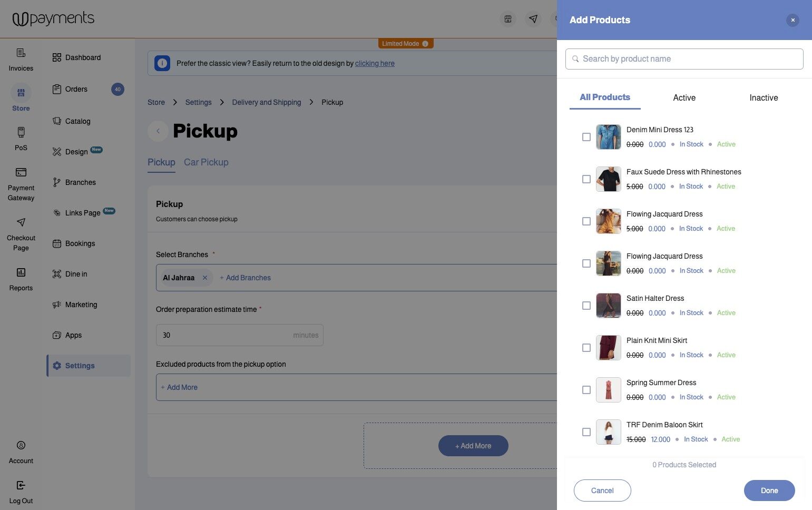Screen dimensions: 812x510
Task: Select the Satin Halter Dress checkbox
Action: (586, 306)
